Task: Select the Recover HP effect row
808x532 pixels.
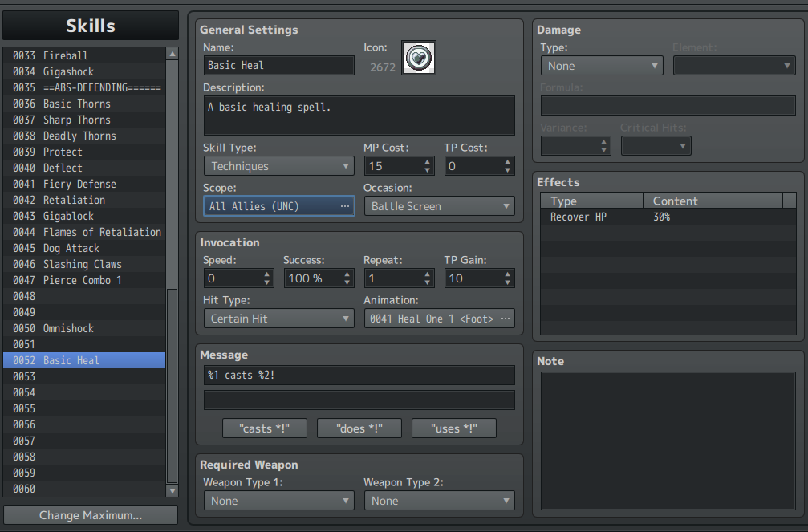Action: point(668,217)
